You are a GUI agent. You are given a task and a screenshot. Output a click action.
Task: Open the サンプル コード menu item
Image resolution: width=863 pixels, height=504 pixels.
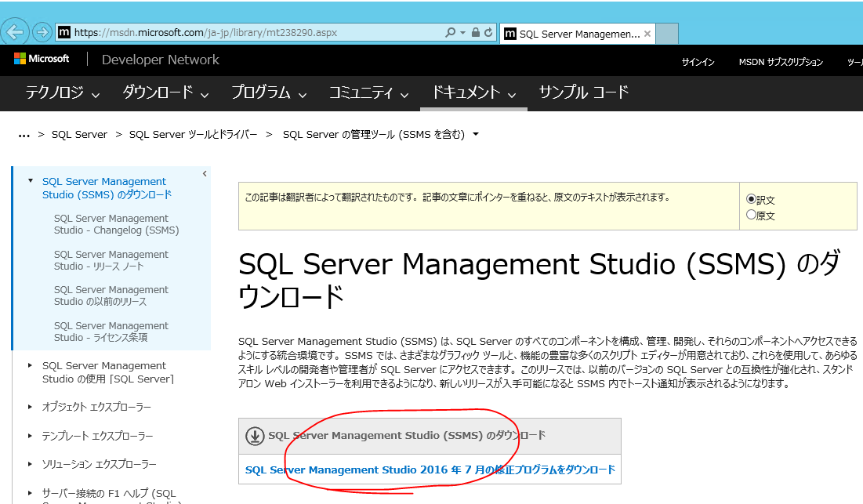[583, 92]
